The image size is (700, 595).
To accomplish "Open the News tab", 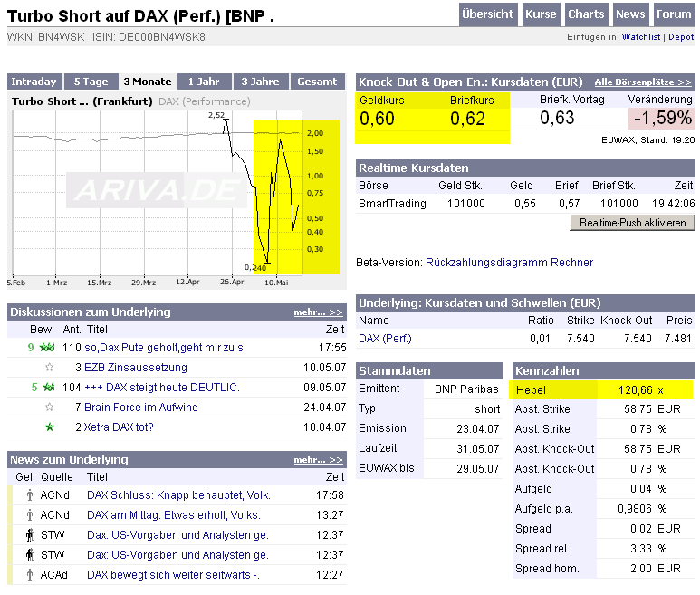I will pos(630,14).
